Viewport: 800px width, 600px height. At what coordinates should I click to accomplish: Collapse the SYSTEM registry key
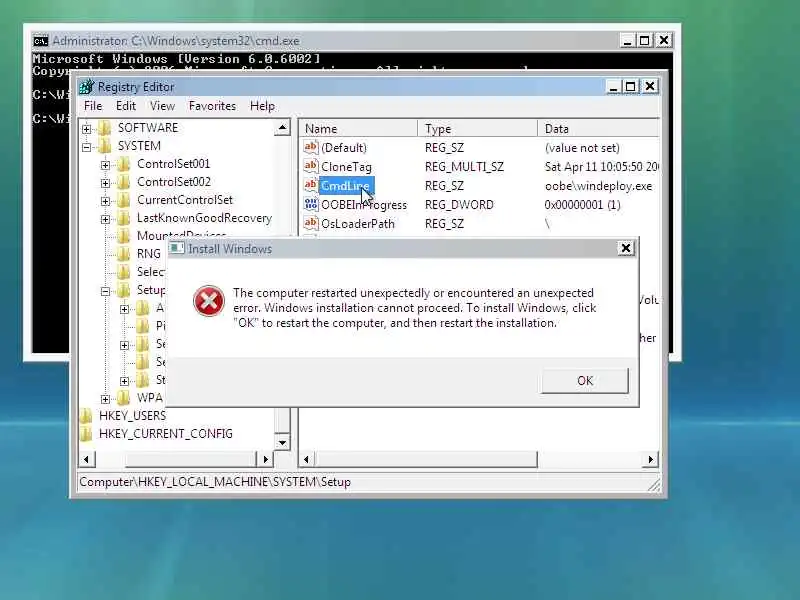[x=87, y=147]
